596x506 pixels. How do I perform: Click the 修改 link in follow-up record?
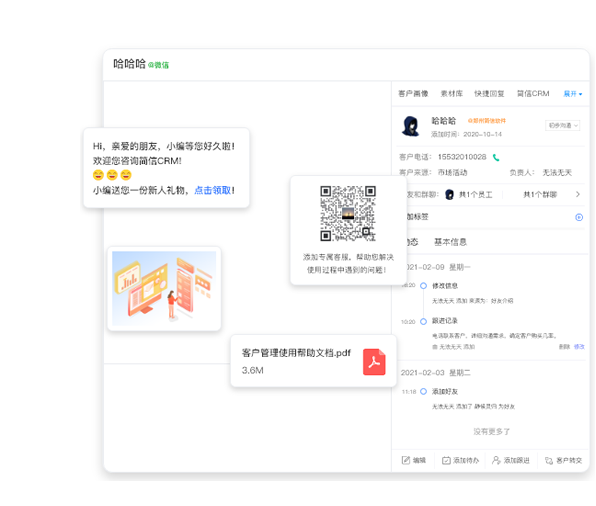(x=579, y=347)
